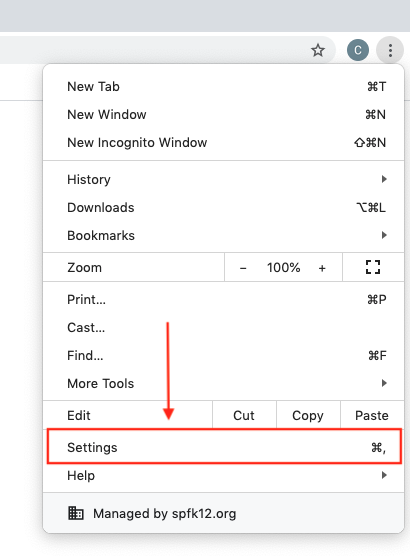Viewport: 410px width, 557px height.
Task: Click the three-dot Chrome menu icon
Action: tap(390, 50)
